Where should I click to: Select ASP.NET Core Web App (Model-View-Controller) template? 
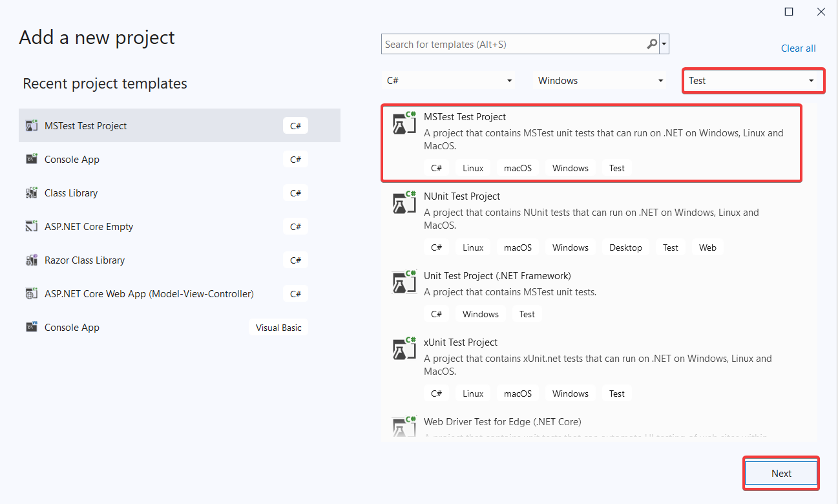180,294
